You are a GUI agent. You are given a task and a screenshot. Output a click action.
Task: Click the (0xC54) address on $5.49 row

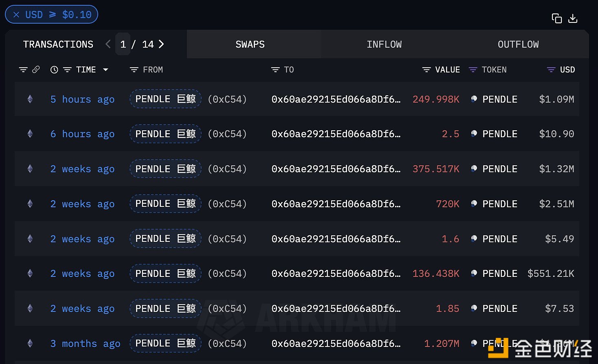point(227,239)
